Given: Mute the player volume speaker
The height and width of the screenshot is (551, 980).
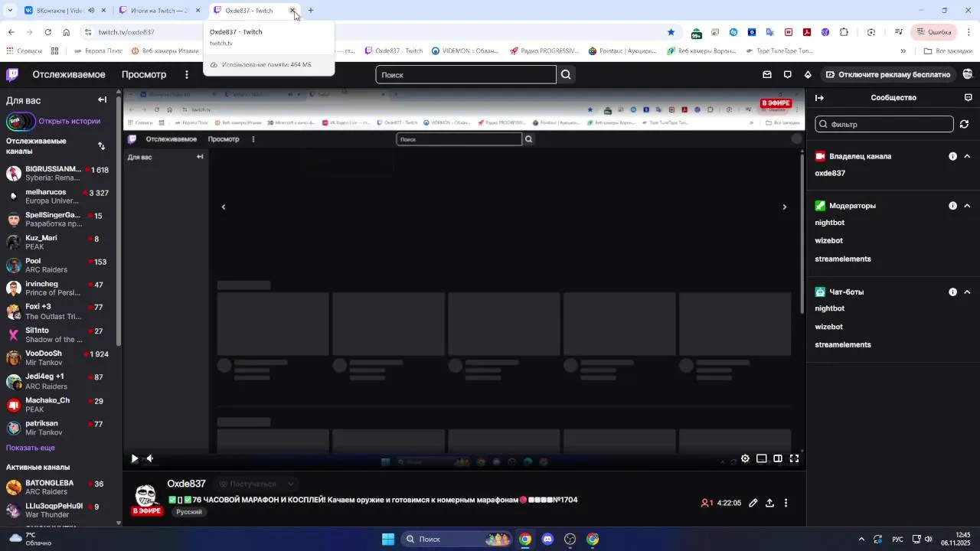Looking at the screenshot, I should (150, 458).
